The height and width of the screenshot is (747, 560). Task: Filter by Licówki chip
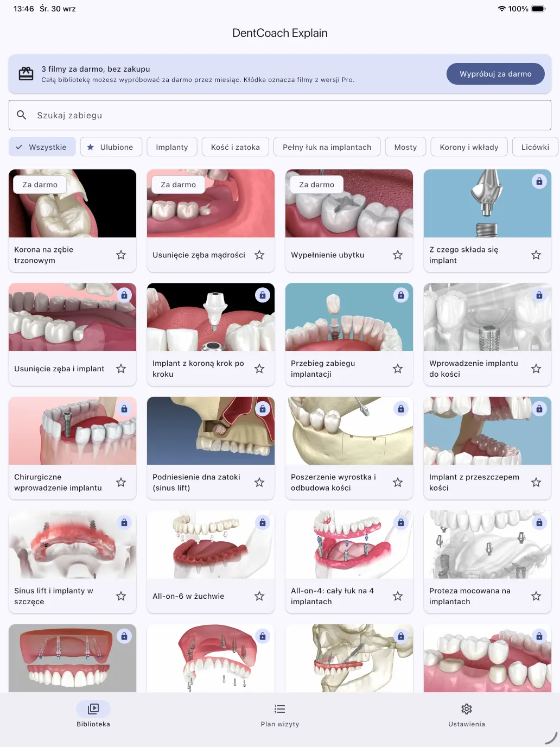point(535,147)
